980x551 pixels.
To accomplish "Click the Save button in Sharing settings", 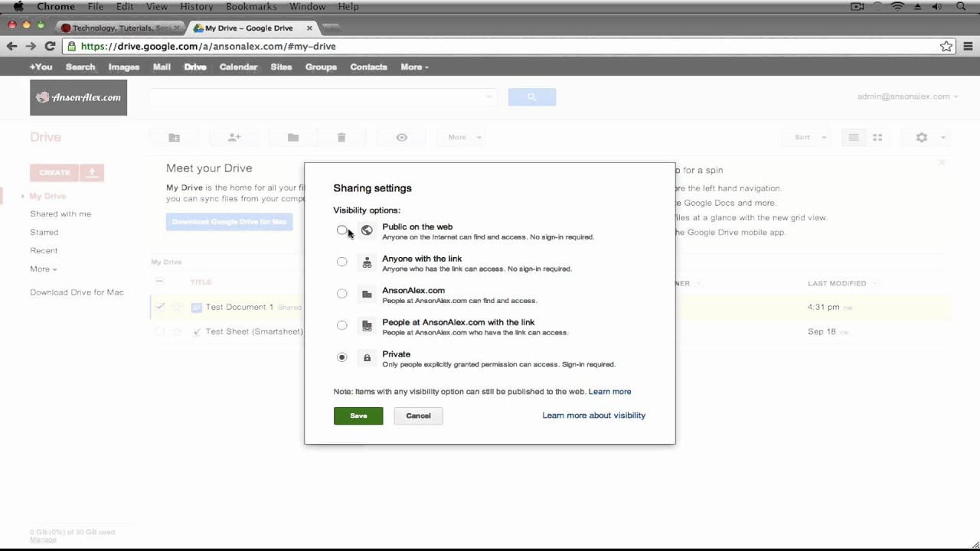I will [358, 415].
